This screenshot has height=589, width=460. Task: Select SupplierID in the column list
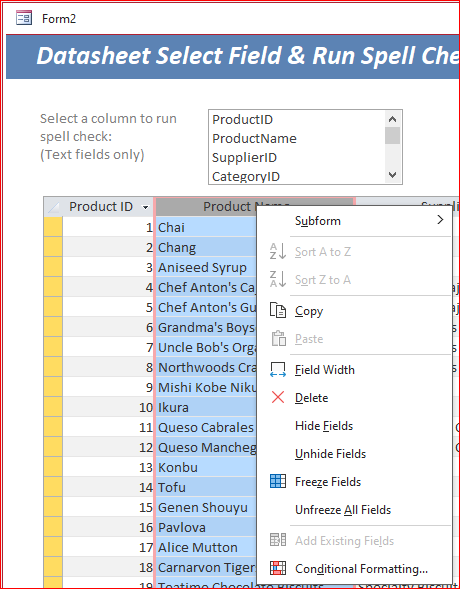[x=297, y=157]
